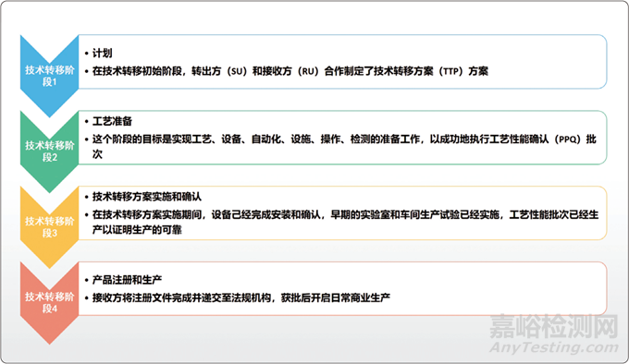629x364 pixels.
Task: Click the red 技术转移阶段4 chevron arrow
Action: coord(49,302)
